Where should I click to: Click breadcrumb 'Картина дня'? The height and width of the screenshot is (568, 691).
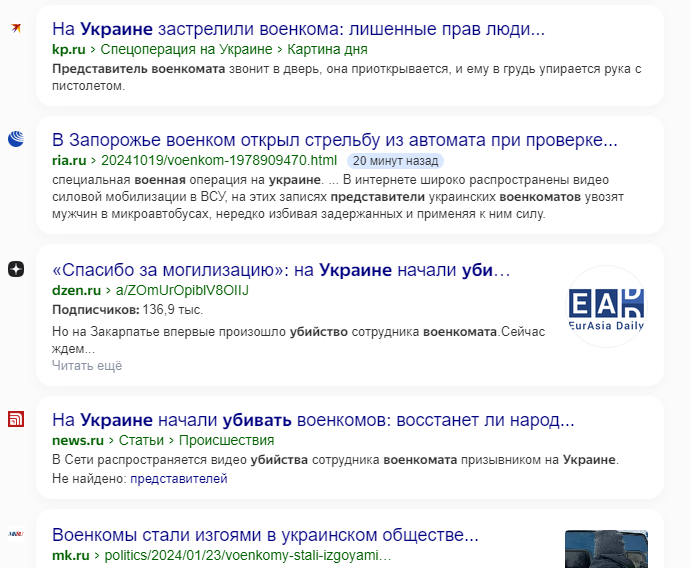[x=327, y=49]
